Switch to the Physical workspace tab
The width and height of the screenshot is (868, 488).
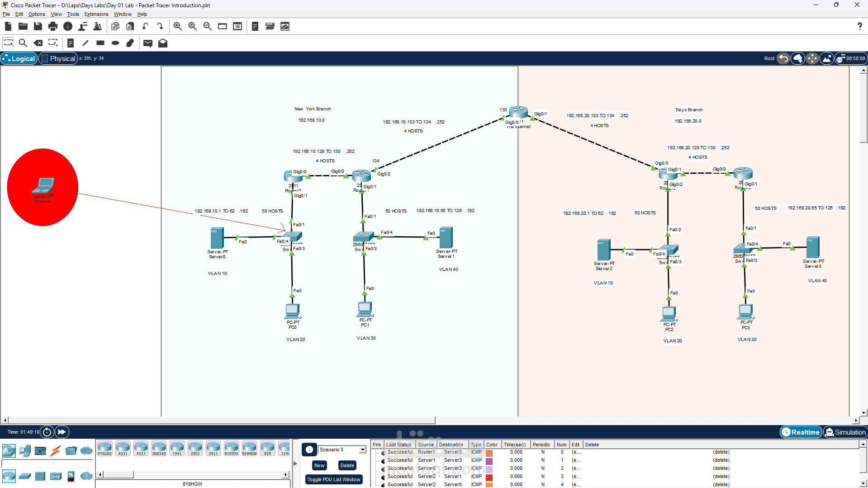pos(58,58)
